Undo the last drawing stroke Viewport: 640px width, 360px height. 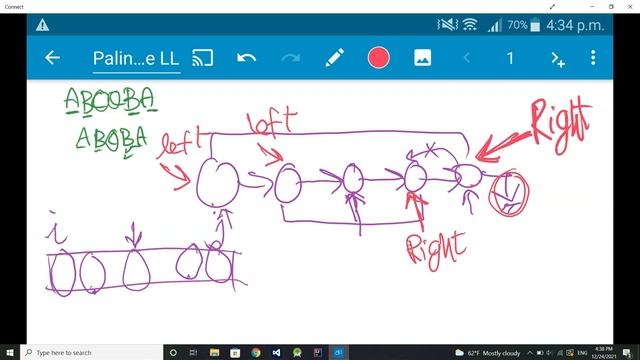point(247,58)
